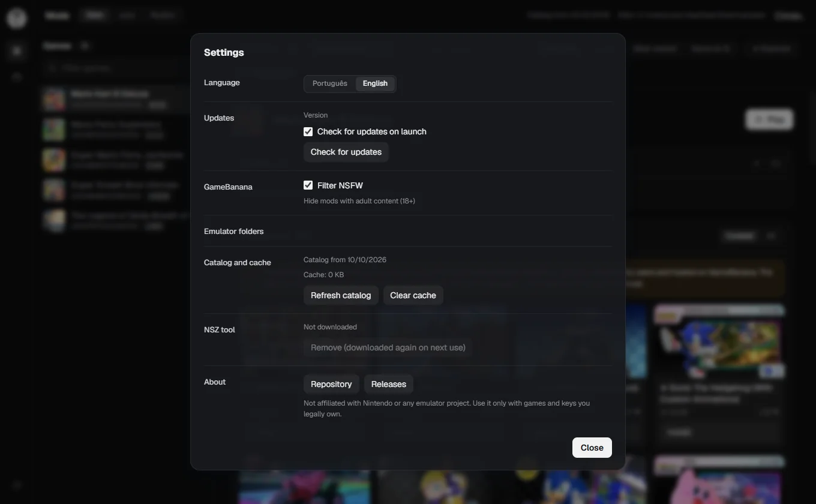The image size is (816, 504).
Task: Close the Settings dialog
Action: 592,448
